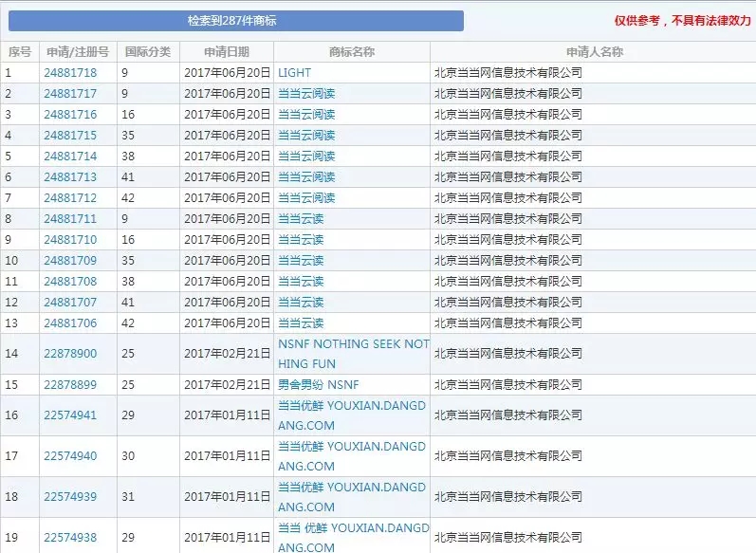Screen dimensions: 756x553
Task: Open registration number 24881717
Action: (70, 93)
